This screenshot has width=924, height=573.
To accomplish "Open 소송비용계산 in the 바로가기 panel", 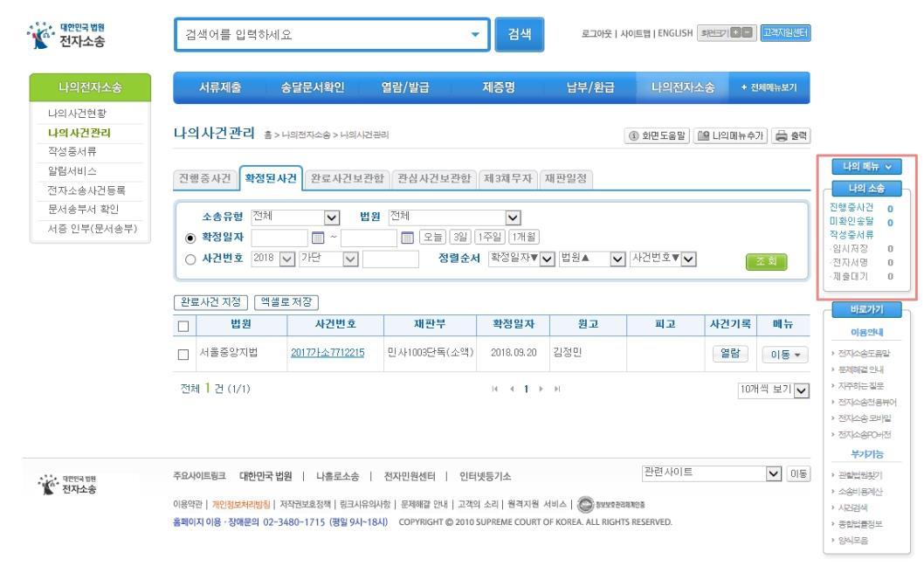I will pos(860,492).
